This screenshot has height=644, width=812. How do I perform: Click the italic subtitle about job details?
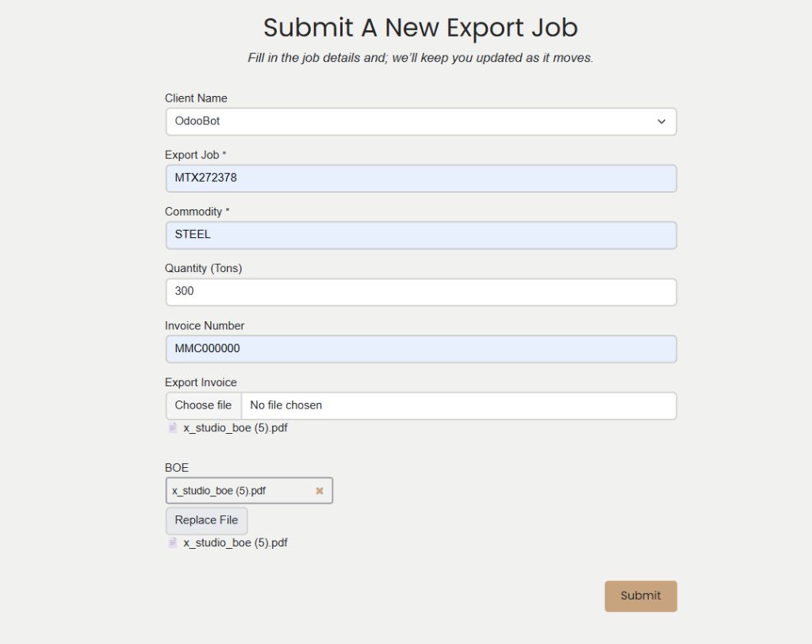click(420, 57)
